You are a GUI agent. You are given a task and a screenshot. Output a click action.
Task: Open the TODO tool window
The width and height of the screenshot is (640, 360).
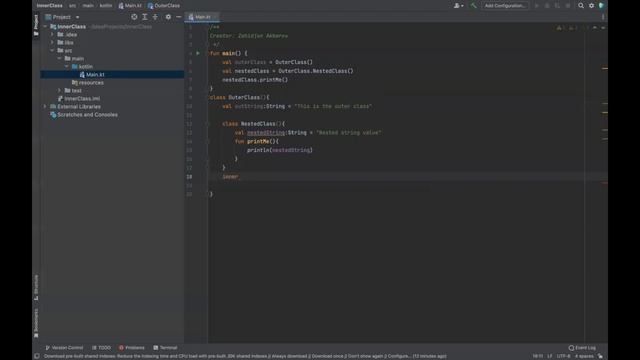pyautogui.click(x=101, y=348)
